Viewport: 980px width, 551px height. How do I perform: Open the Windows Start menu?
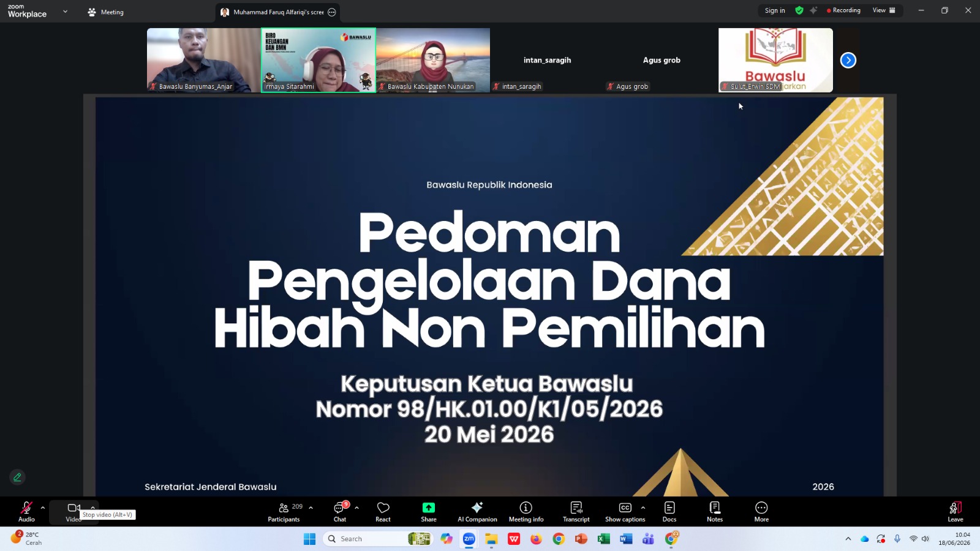(x=310, y=539)
